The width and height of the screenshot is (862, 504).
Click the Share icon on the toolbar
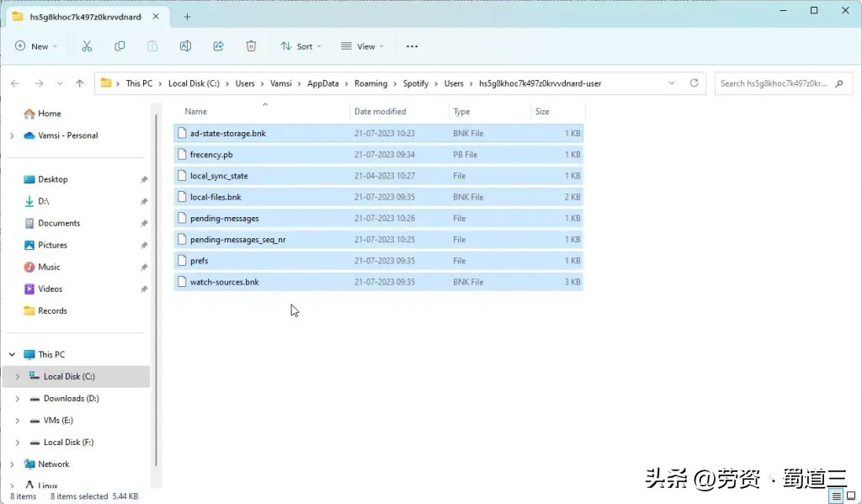(x=218, y=46)
